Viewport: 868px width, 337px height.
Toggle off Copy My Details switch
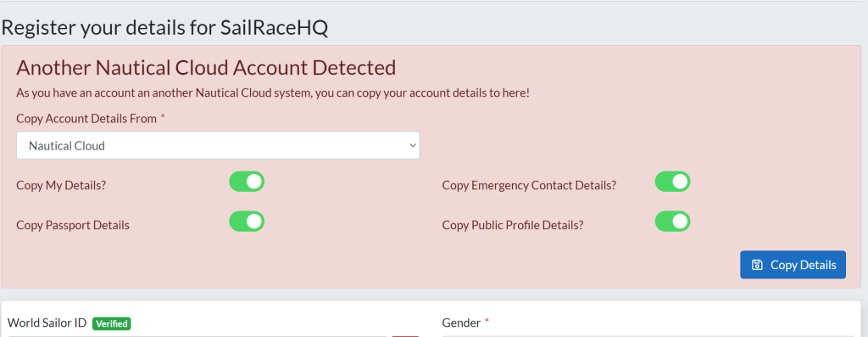pos(247,182)
